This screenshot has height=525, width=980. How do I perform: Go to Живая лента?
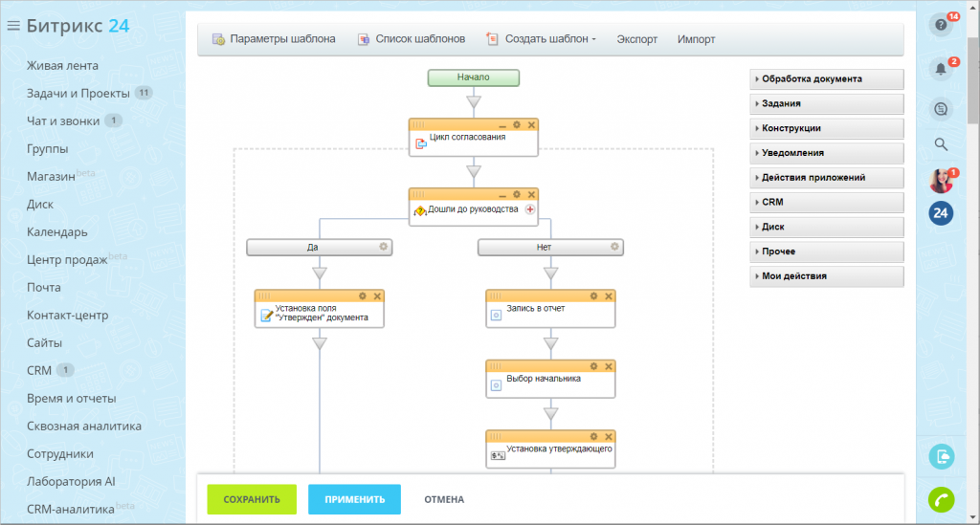[x=62, y=66]
